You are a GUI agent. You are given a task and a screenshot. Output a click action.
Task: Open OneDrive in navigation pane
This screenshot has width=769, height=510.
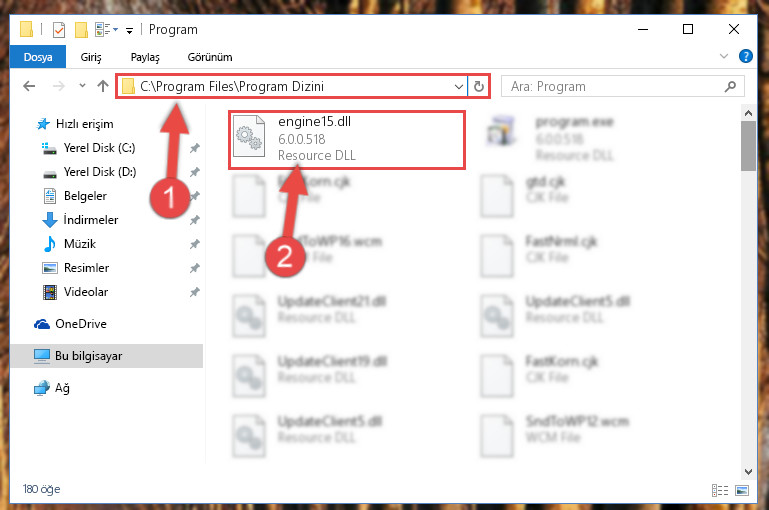80,324
